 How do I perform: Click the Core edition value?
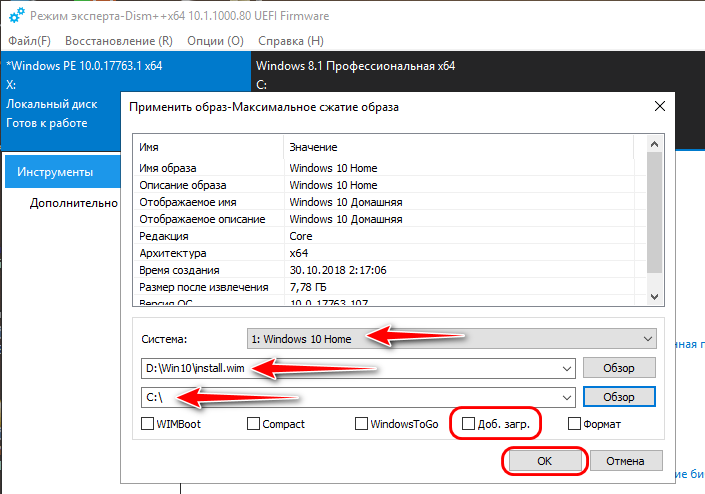pos(301,236)
